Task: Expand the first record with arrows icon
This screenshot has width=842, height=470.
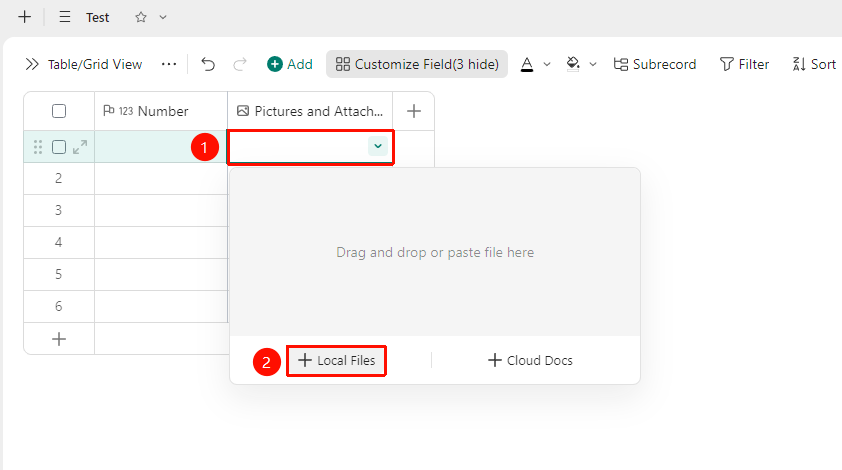Action: click(x=80, y=147)
